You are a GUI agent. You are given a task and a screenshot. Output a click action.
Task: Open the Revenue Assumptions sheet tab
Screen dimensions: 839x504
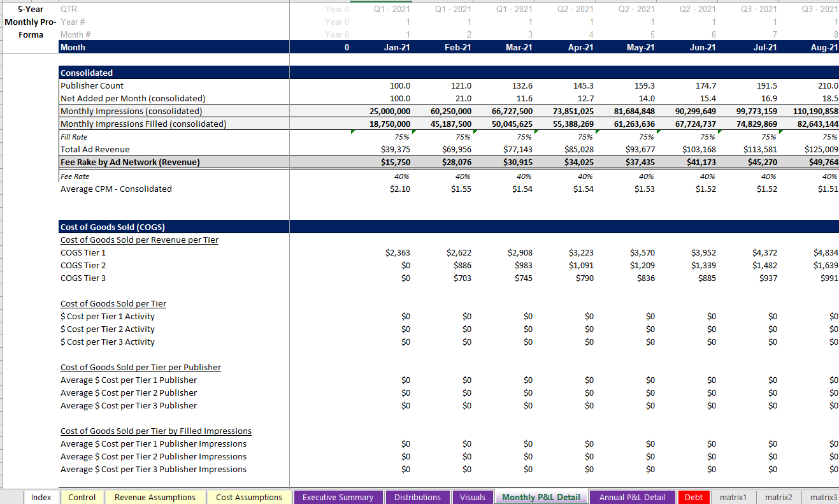(155, 497)
